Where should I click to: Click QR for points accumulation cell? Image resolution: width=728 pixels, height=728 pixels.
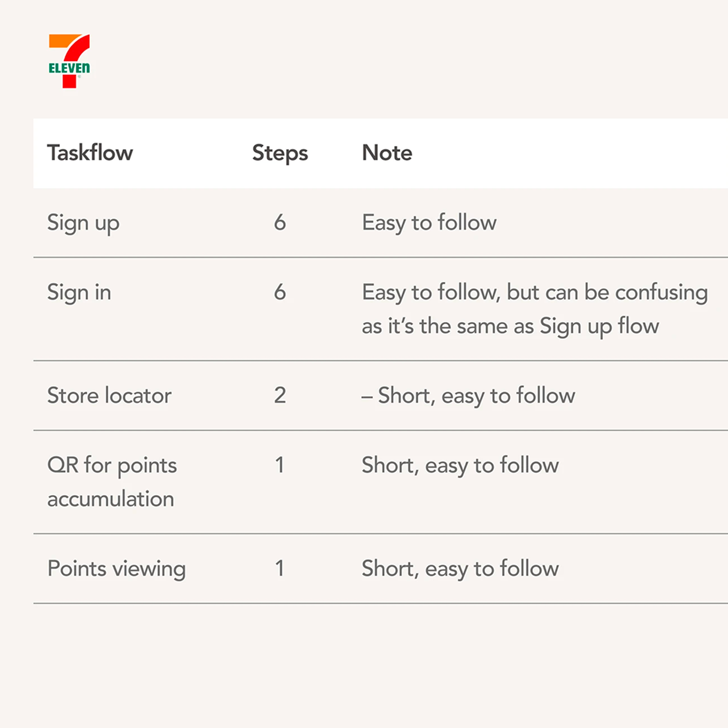[112, 482]
